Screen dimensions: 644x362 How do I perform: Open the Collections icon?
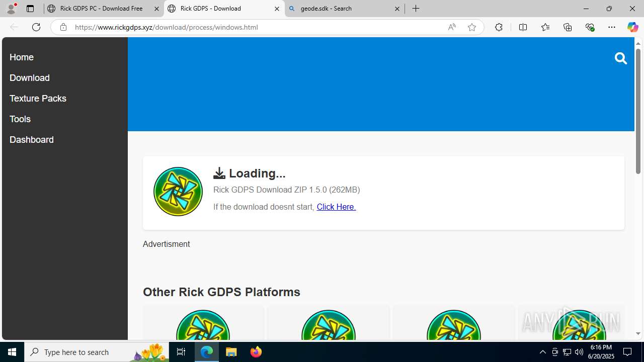tap(568, 27)
